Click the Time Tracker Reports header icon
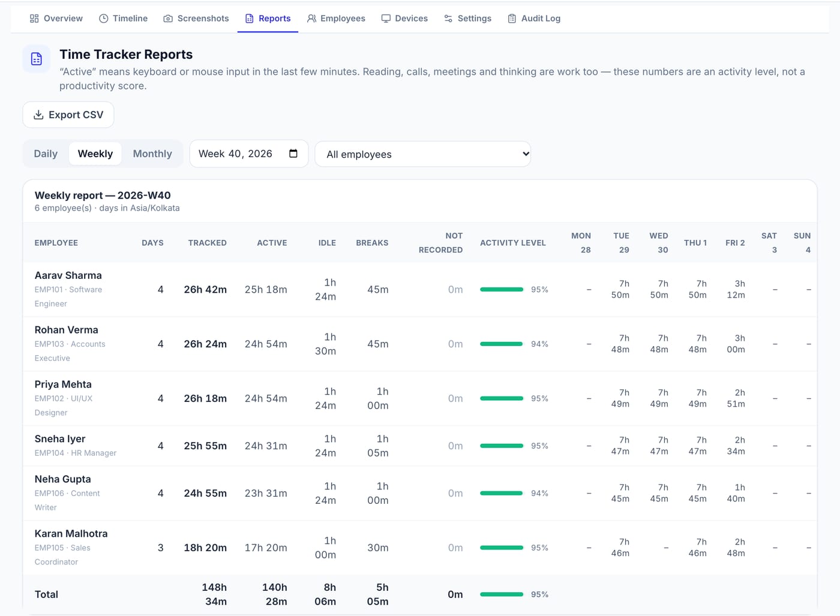Screen dimensions: 840x616 click(37, 59)
